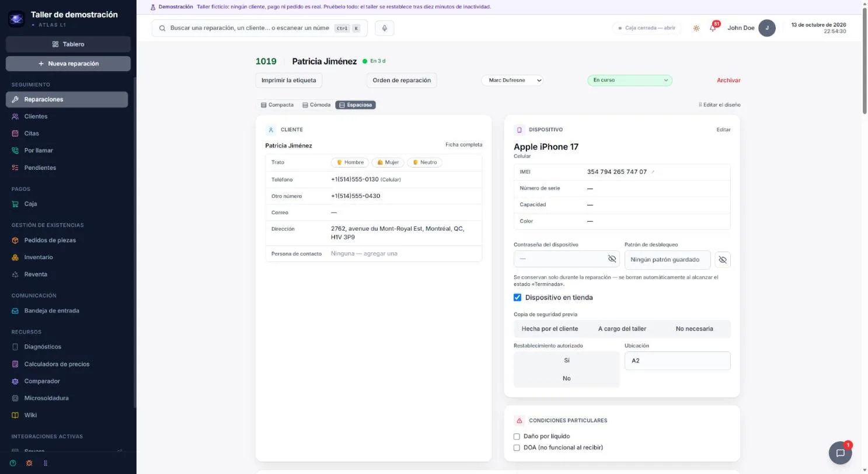868x474 pixels.
Task: Click the warning triangle icon of Condiciones particulares
Action: (519, 420)
